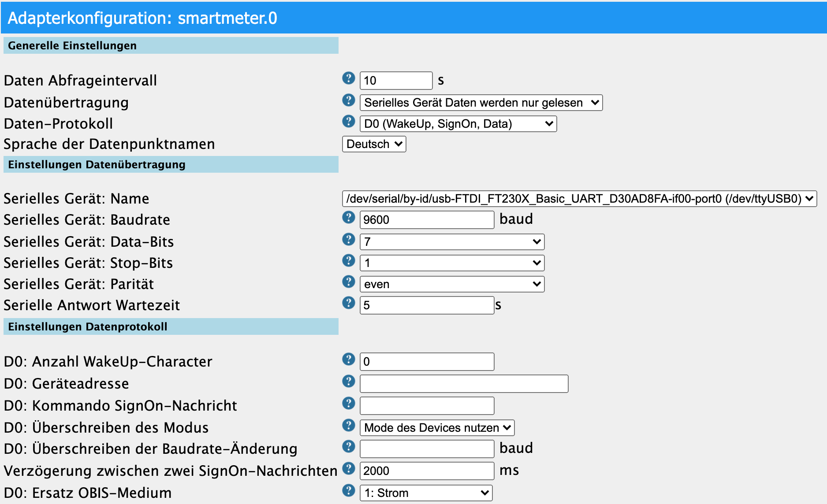This screenshot has height=504, width=827.
Task: Open the Datenübertragung dropdown
Action: point(481,103)
